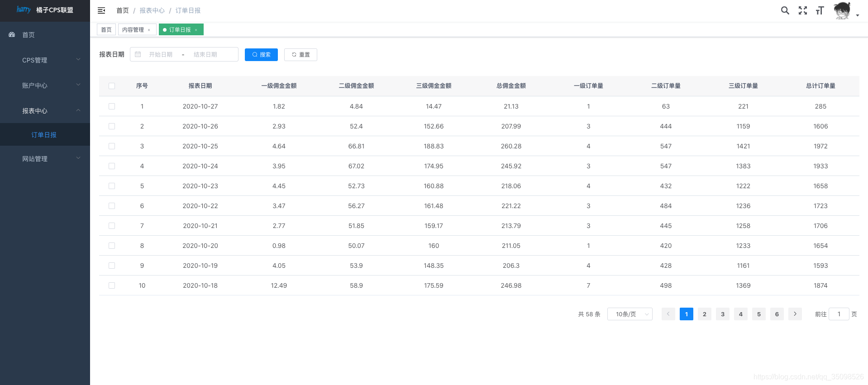Image resolution: width=868 pixels, height=385 pixels.
Task: Click the 开始日期 input field
Action: (161, 54)
